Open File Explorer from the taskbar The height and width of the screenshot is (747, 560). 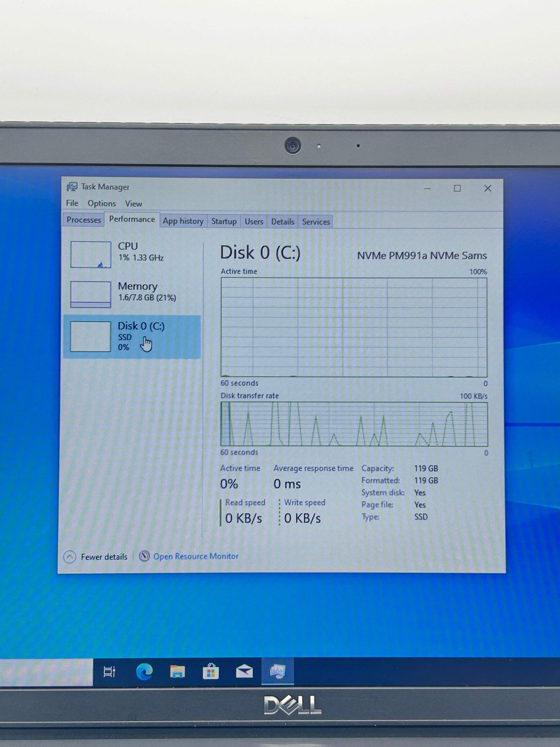tap(177, 672)
